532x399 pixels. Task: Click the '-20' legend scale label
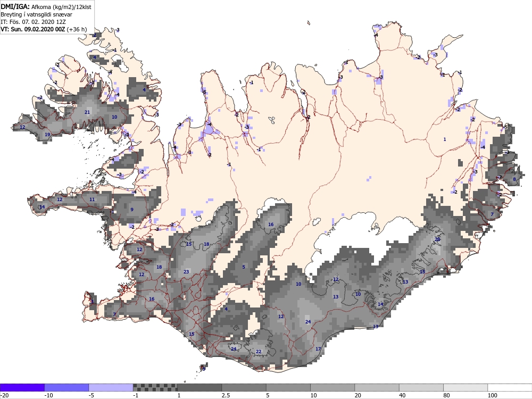(x=4, y=395)
